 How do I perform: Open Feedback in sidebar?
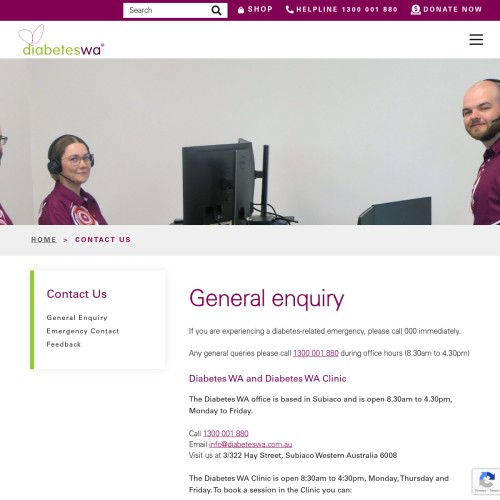click(64, 344)
